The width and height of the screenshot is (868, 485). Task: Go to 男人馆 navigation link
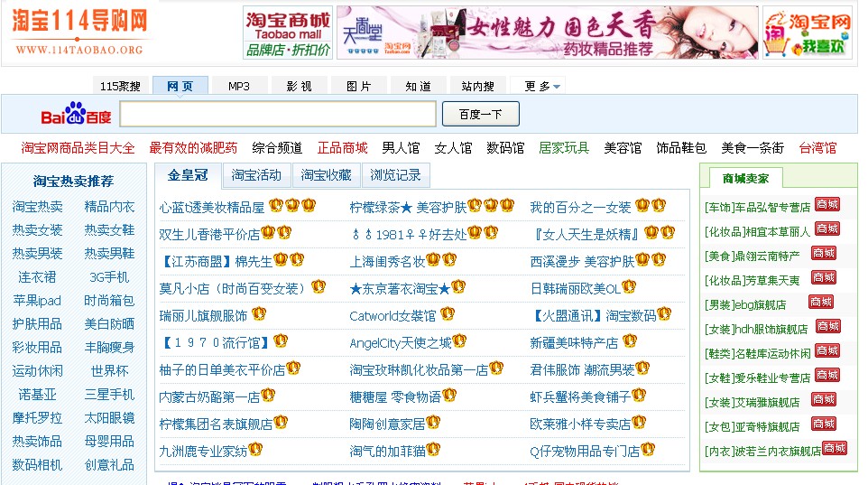click(402, 148)
